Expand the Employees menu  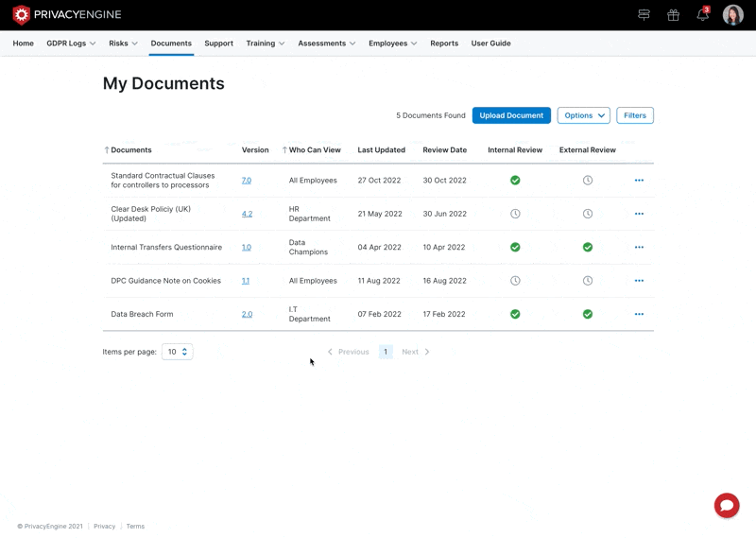[392, 43]
